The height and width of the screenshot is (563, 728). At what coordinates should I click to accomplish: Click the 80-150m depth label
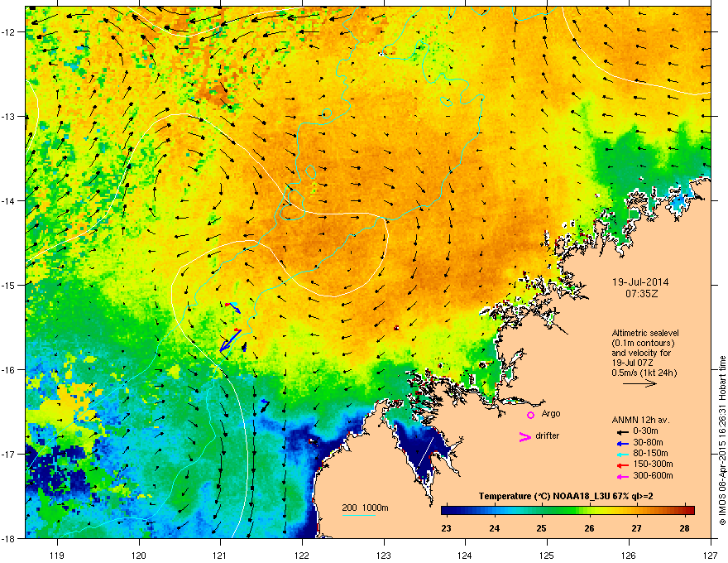click(650, 454)
